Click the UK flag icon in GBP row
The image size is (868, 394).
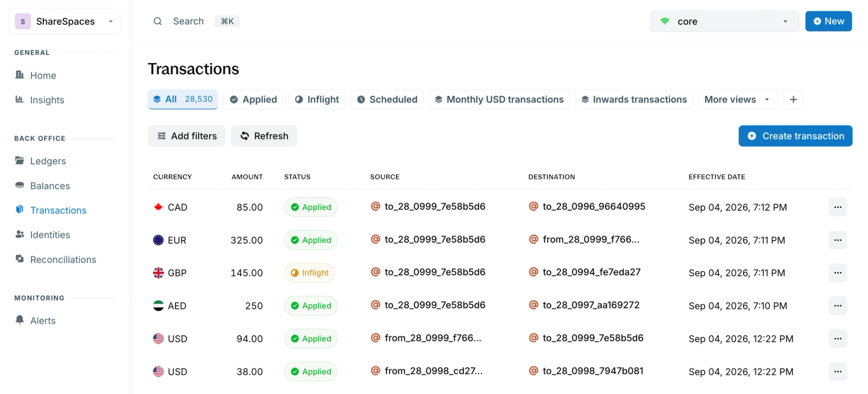158,273
